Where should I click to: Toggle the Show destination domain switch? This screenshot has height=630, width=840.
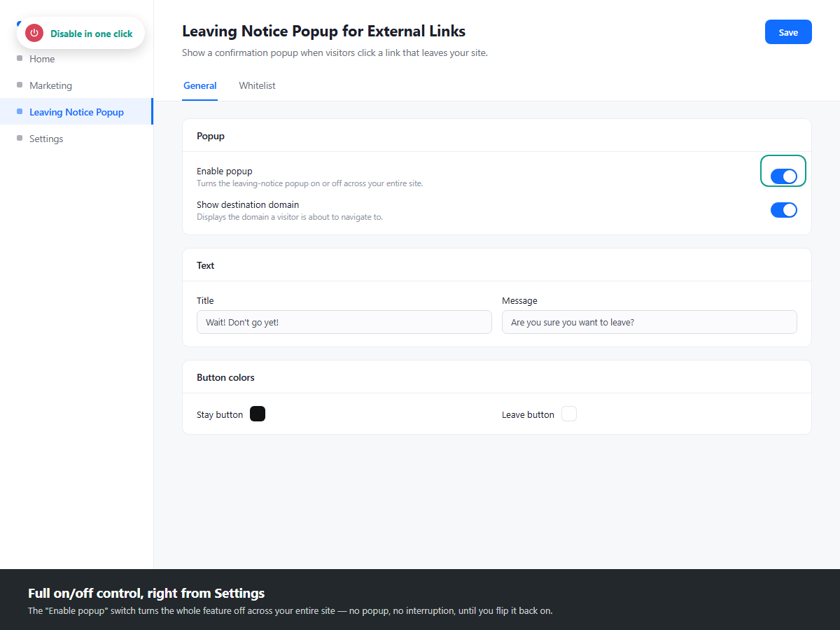pos(783,210)
